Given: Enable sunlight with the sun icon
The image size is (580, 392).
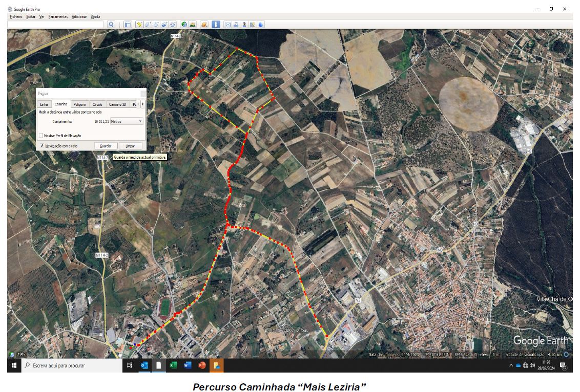Looking at the screenshot, I should click(x=192, y=24).
